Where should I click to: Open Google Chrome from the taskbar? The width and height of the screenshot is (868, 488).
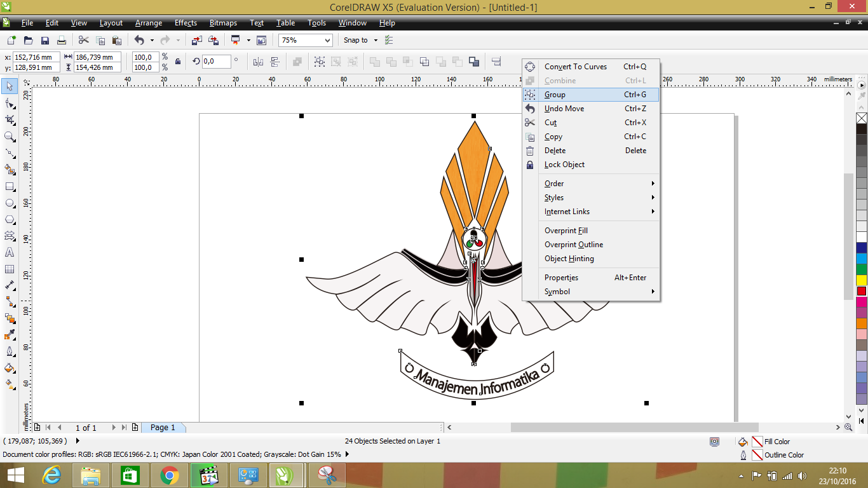(170, 475)
